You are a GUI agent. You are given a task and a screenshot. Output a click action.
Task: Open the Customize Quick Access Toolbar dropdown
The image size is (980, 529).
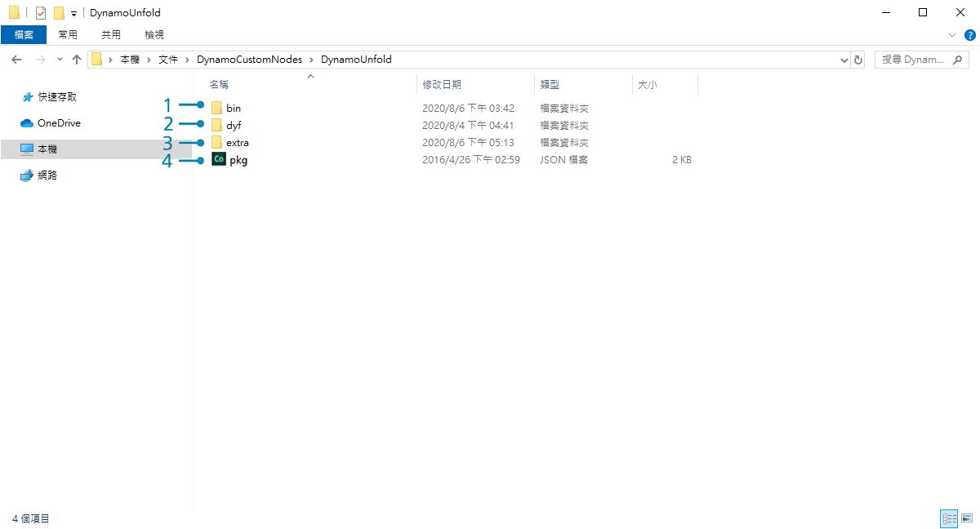click(73, 14)
